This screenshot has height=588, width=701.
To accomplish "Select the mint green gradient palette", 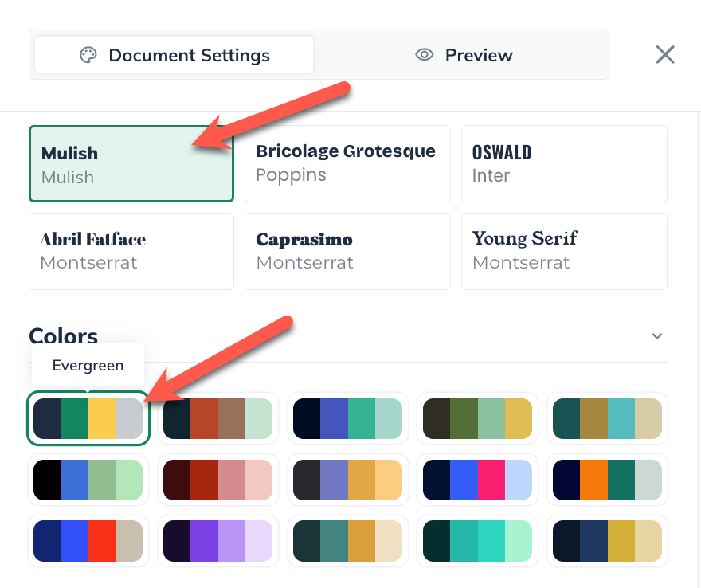I will coord(477,541).
